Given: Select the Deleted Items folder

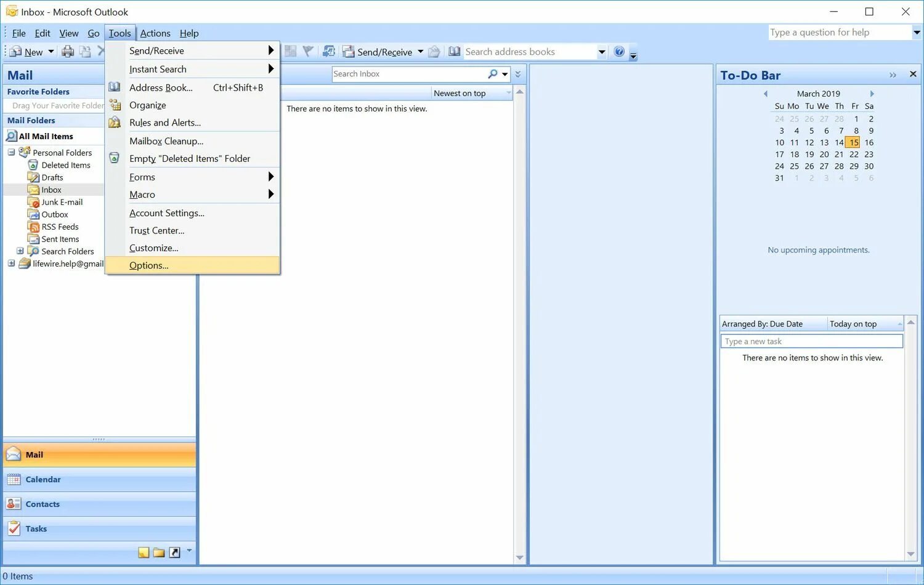Looking at the screenshot, I should (x=66, y=165).
